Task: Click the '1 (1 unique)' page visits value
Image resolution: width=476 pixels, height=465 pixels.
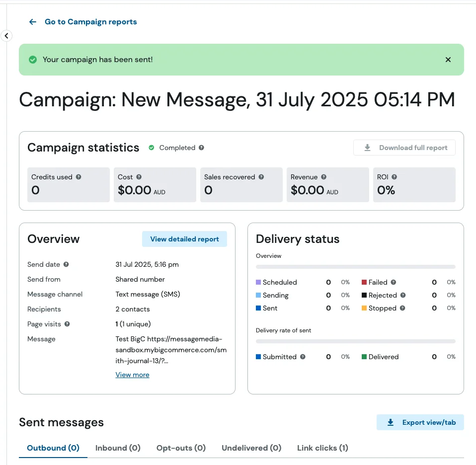Action: [x=133, y=324]
